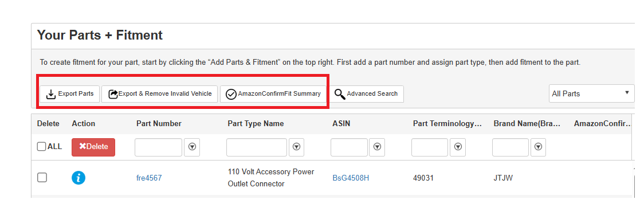Sort by ASIN column header
This screenshot has width=644, height=215.
[x=341, y=124]
